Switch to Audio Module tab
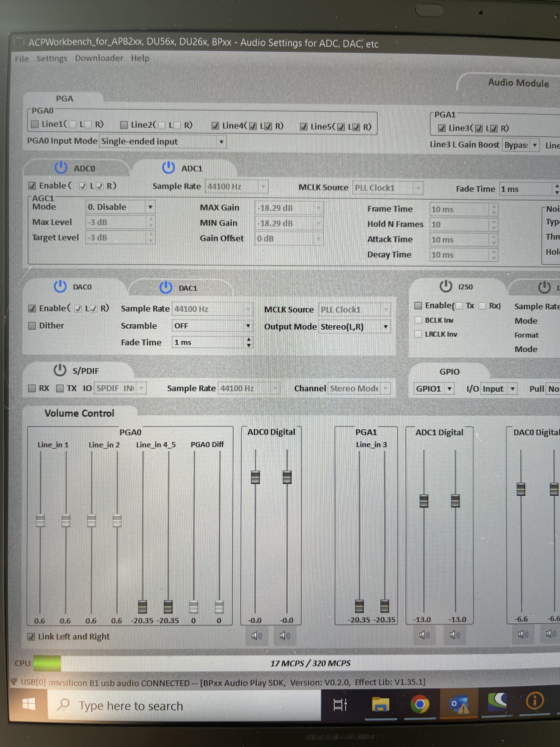Screen dimensions: 560x747 518,83
